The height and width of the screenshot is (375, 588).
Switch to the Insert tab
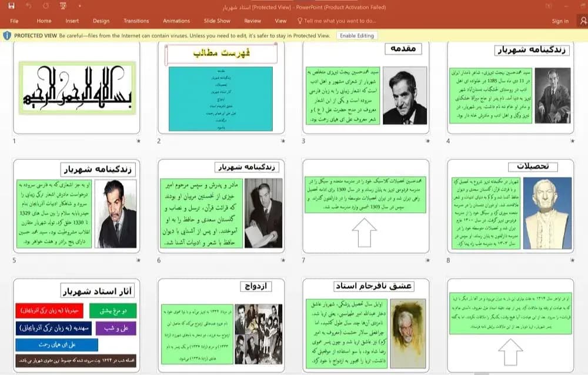tap(72, 21)
